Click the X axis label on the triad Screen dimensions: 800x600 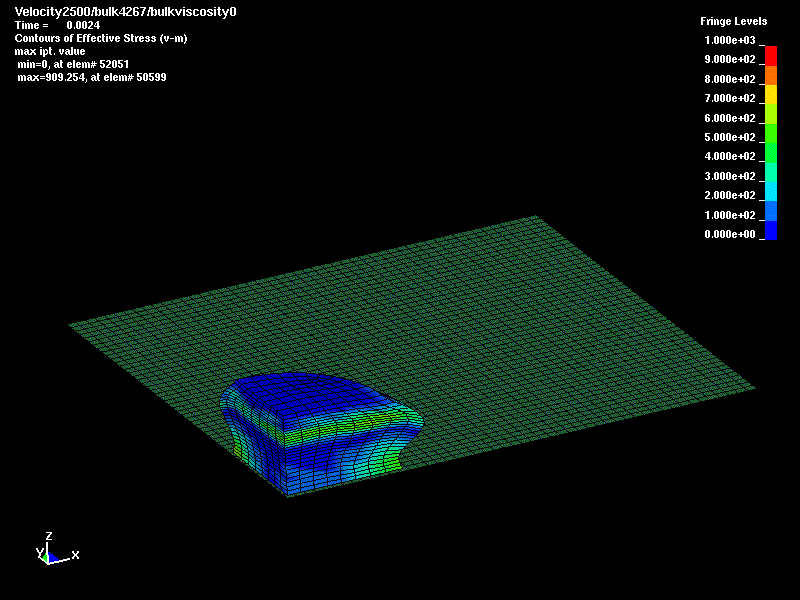(76, 555)
